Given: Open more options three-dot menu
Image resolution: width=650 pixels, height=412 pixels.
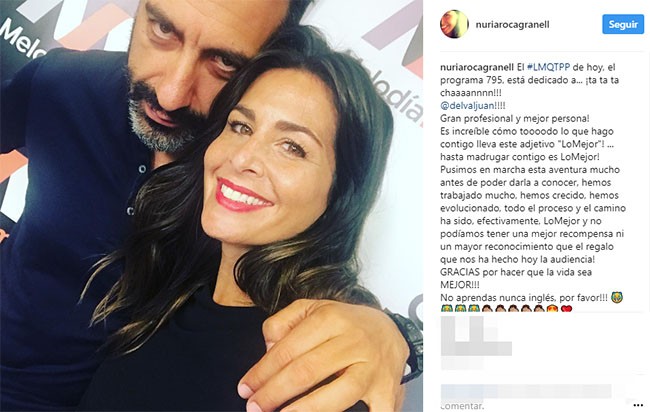Looking at the screenshot, I should pyautogui.click(x=638, y=405).
